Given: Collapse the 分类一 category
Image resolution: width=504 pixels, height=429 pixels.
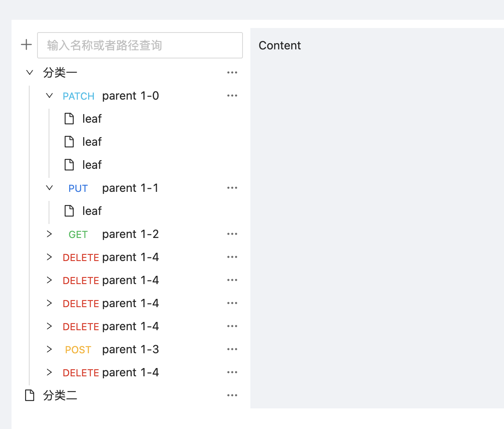Looking at the screenshot, I should point(29,72).
